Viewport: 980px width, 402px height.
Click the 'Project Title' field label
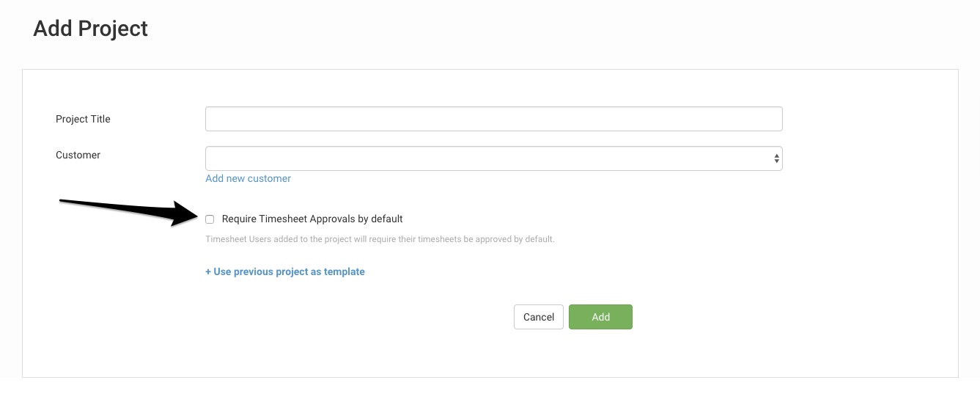point(83,119)
